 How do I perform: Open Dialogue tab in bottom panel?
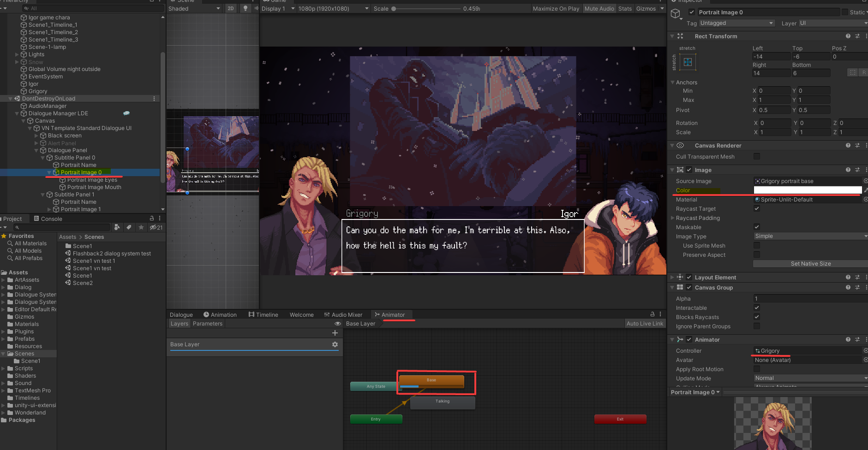(x=181, y=314)
